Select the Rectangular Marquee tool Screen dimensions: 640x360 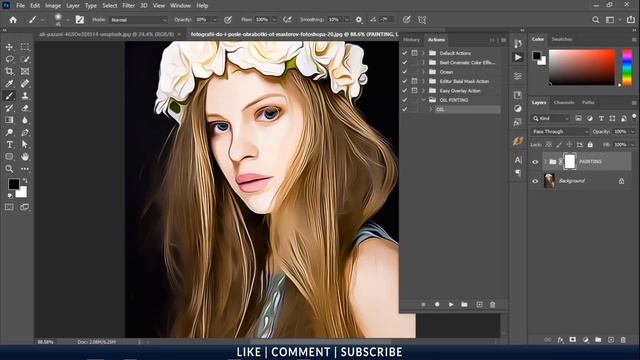pyautogui.click(x=25, y=47)
